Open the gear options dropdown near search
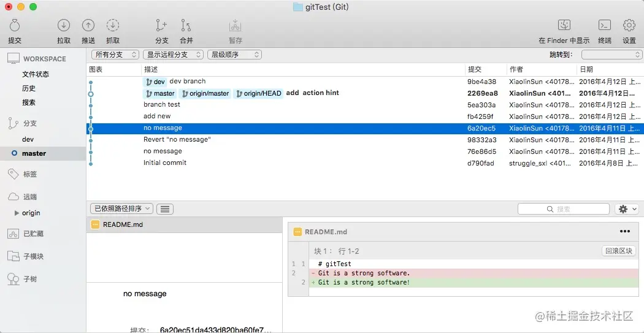Viewport: 644px width, 333px height. pyautogui.click(x=627, y=209)
